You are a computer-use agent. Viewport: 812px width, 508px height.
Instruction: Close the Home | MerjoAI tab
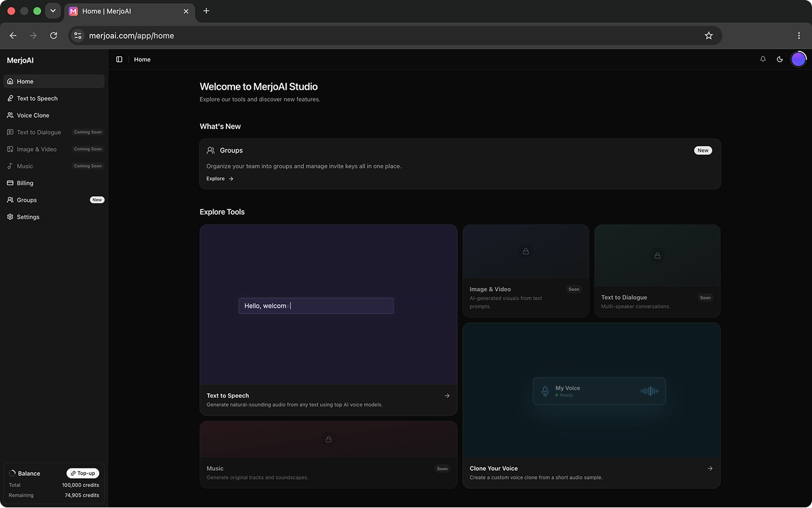(x=186, y=11)
